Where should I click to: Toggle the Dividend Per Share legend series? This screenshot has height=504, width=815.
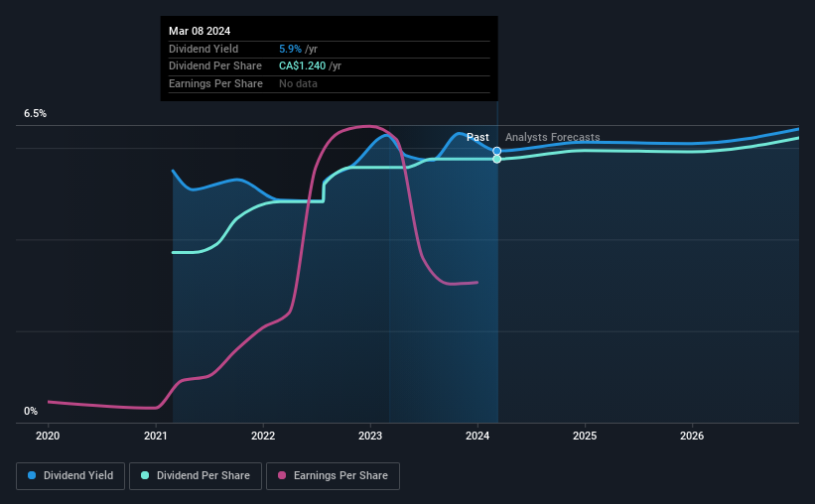(x=196, y=476)
